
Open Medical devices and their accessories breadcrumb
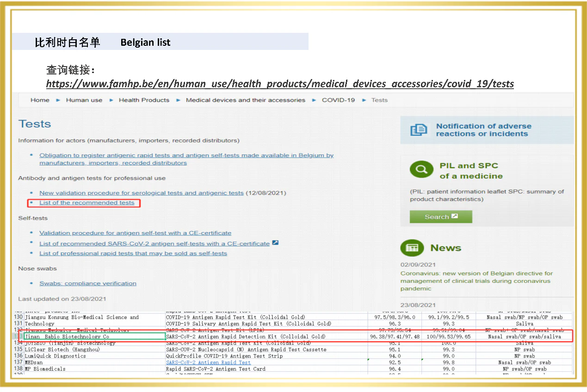pyautogui.click(x=246, y=100)
